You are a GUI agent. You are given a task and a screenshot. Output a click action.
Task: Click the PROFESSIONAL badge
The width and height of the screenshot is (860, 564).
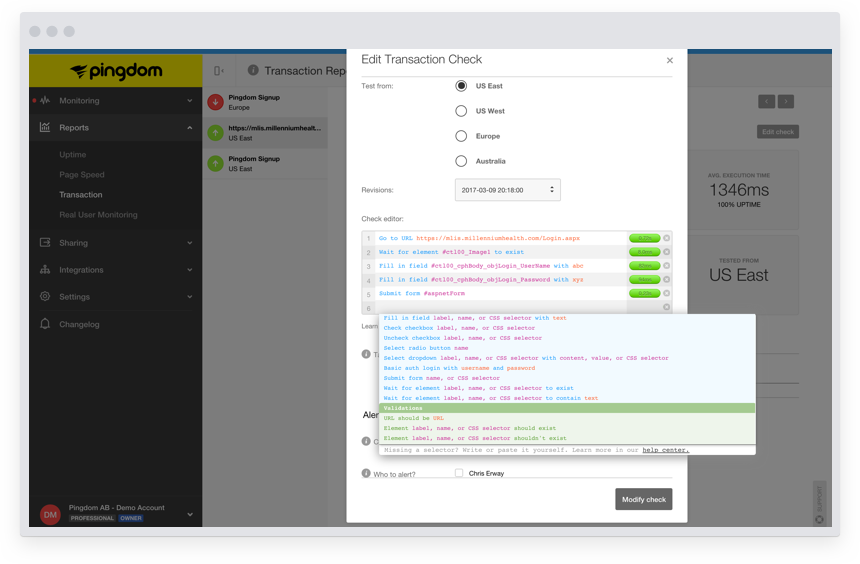pyautogui.click(x=92, y=518)
